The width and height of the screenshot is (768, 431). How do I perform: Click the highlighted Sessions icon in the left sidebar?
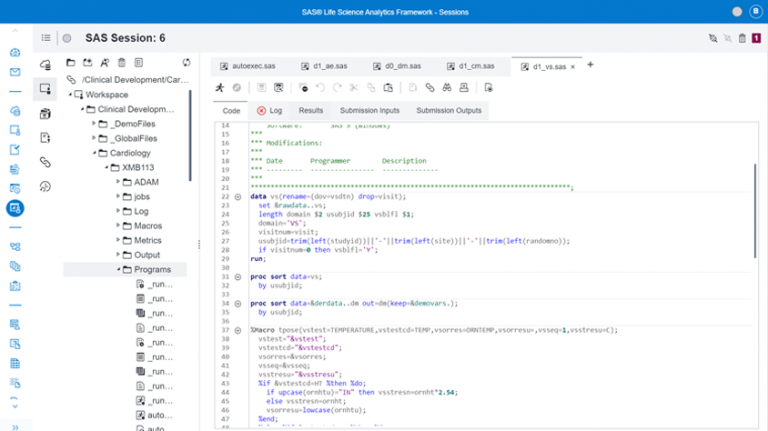tap(15, 208)
